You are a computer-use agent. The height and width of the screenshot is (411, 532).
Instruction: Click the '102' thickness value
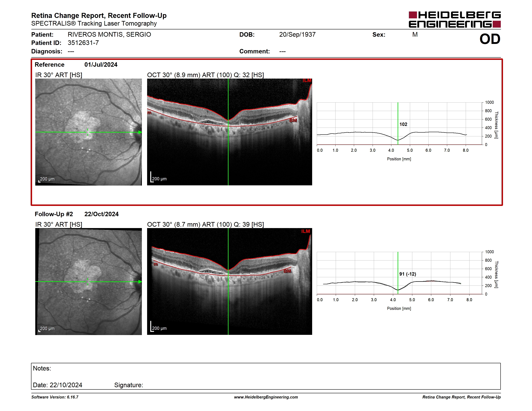pos(403,124)
